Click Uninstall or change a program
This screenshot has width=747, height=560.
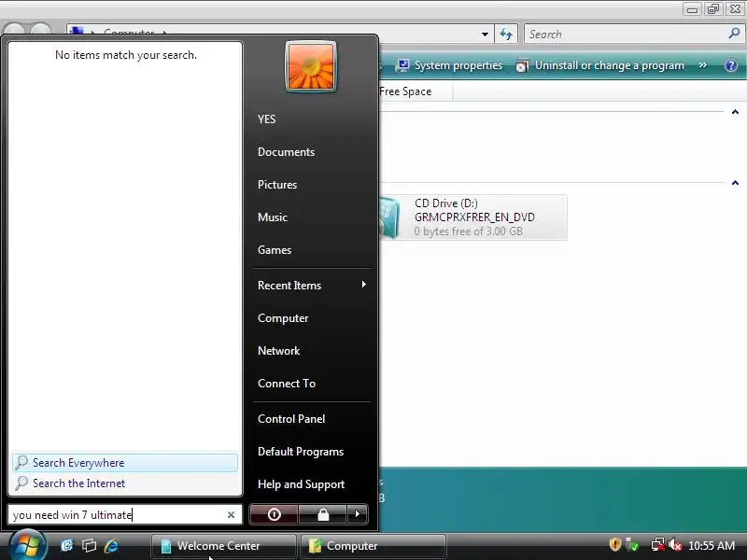click(600, 65)
